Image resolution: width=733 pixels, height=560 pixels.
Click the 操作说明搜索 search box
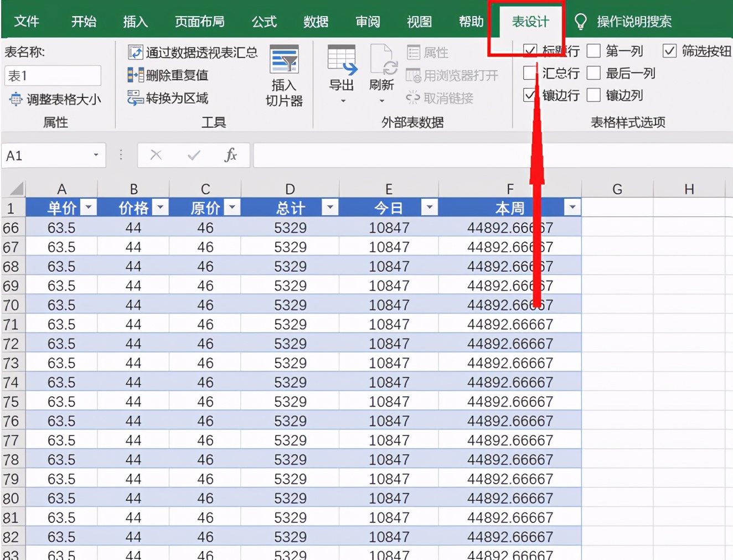pos(633,22)
